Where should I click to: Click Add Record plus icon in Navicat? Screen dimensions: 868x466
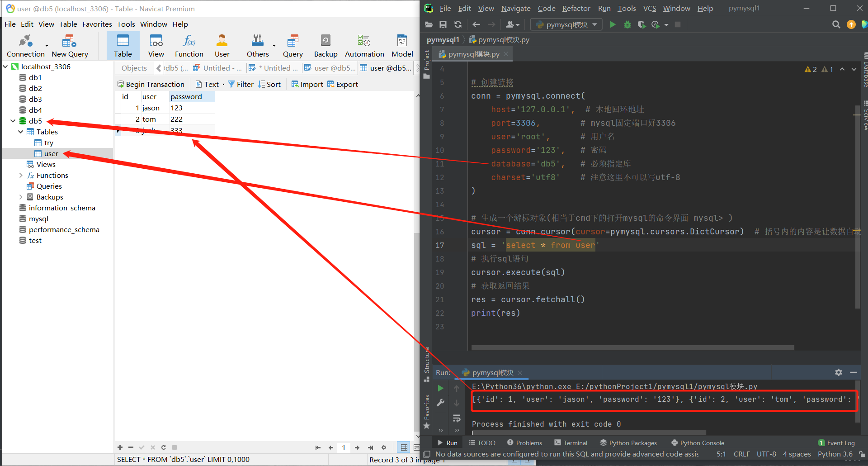click(120, 447)
